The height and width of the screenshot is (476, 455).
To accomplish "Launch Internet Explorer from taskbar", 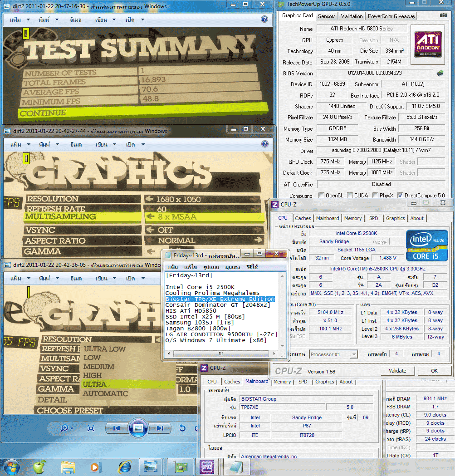I will pyautogui.click(x=124, y=467).
